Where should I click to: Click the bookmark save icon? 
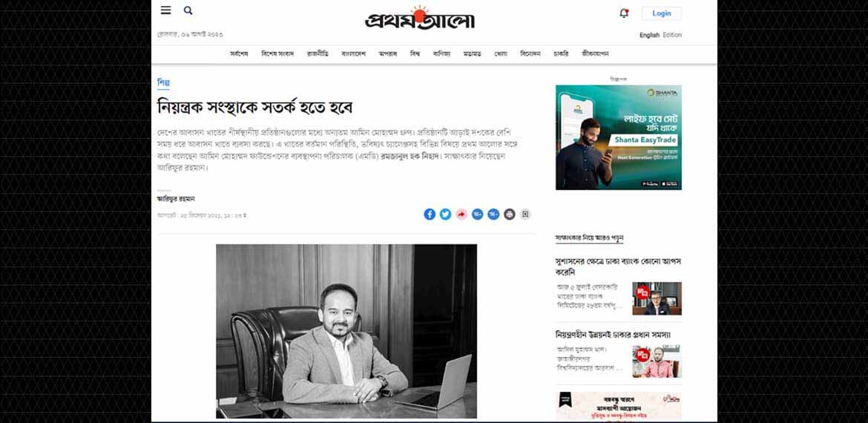(525, 214)
